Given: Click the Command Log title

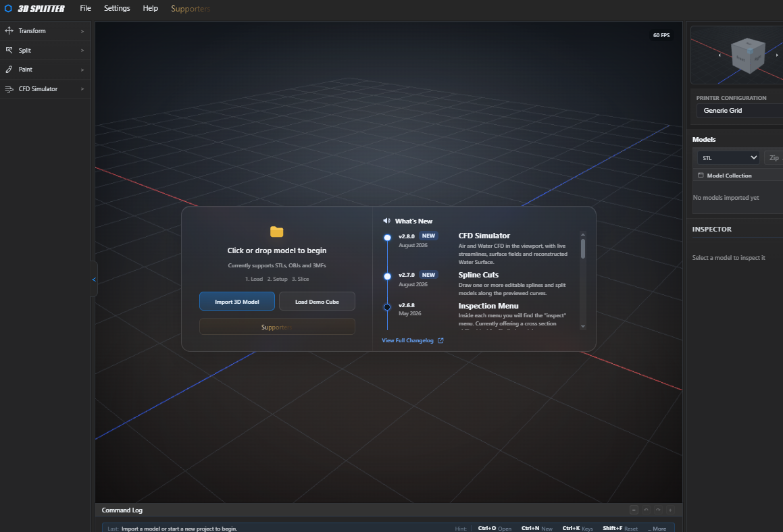Looking at the screenshot, I should coord(122,510).
